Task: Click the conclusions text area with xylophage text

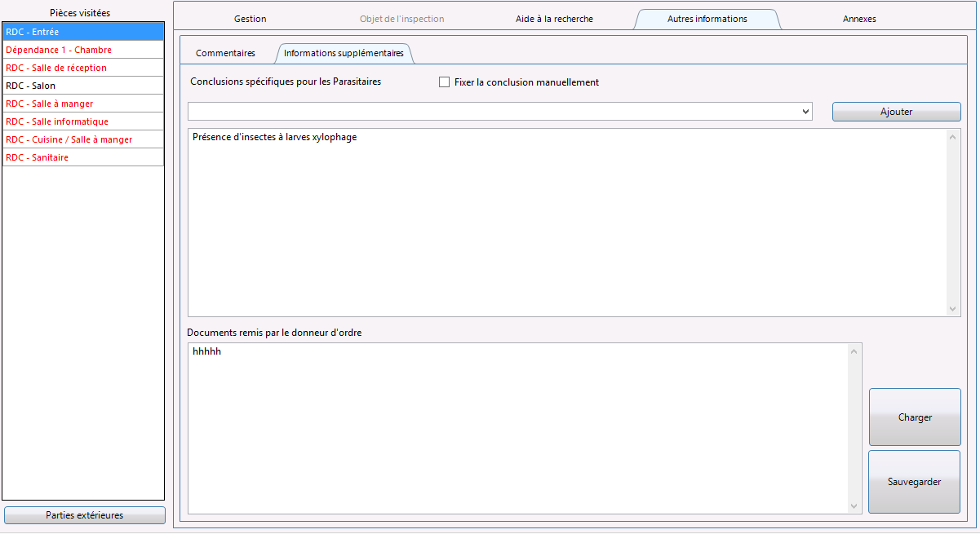Action: (568, 223)
